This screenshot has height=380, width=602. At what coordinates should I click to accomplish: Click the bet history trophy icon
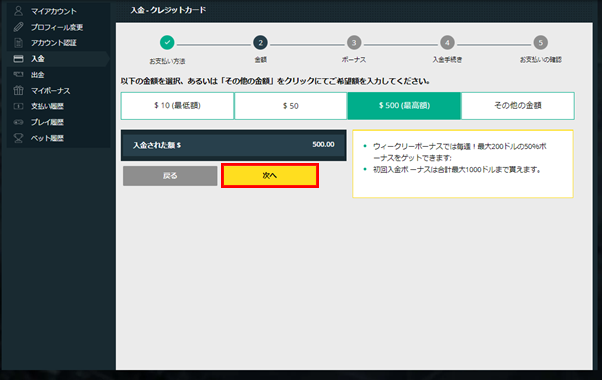pyautogui.click(x=18, y=138)
